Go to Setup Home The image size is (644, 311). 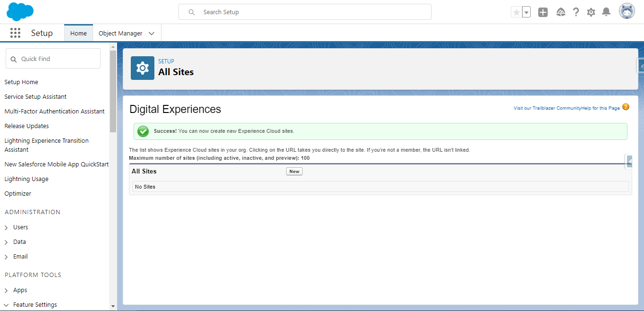pyautogui.click(x=21, y=82)
